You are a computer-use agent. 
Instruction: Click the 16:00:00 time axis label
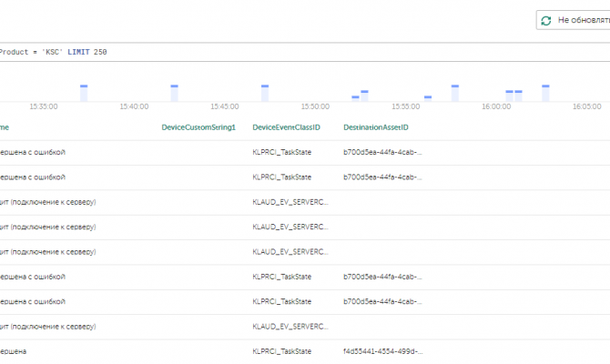pos(496,106)
